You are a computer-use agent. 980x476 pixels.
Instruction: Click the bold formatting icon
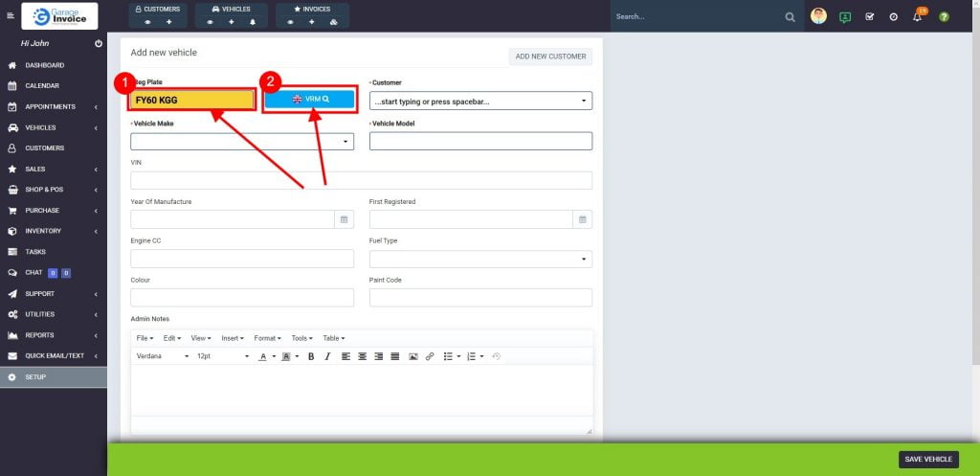point(311,356)
